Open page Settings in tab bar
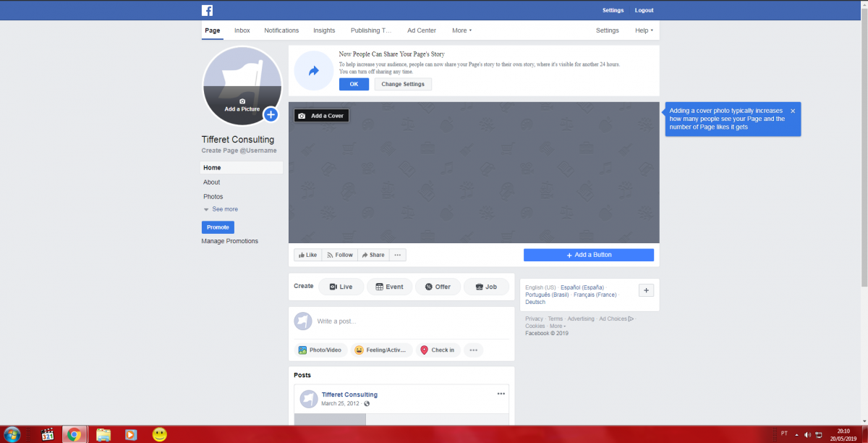This screenshot has width=868, height=443. (608, 30)
